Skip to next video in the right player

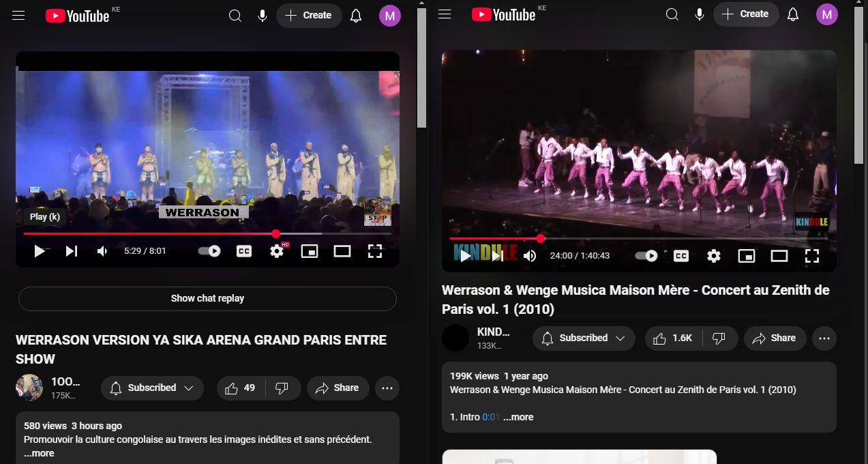coord(498,256)
